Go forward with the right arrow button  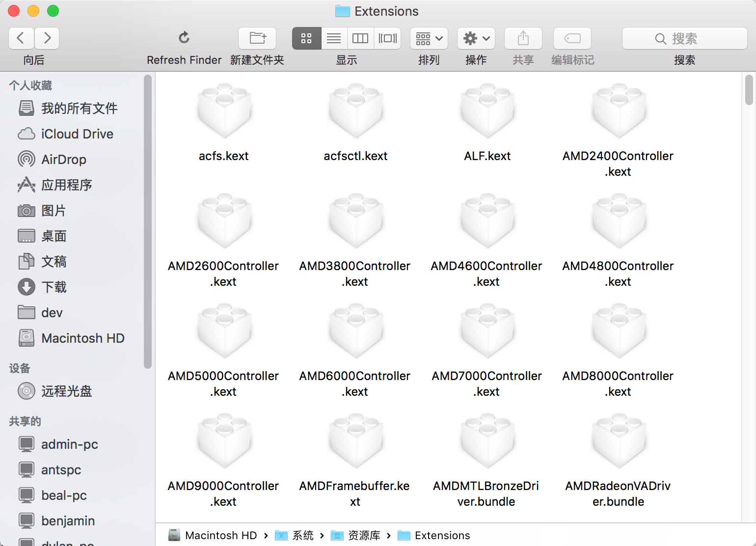click(x=47, y=38)
